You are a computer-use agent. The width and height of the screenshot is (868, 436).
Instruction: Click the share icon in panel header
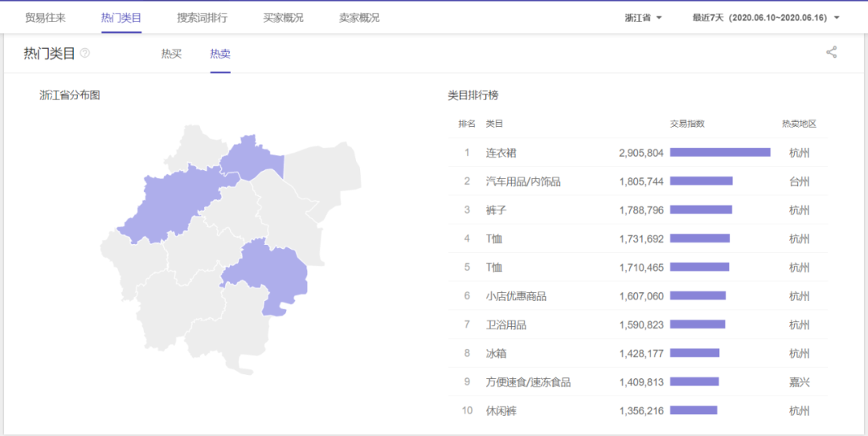[x=831, y=53]
